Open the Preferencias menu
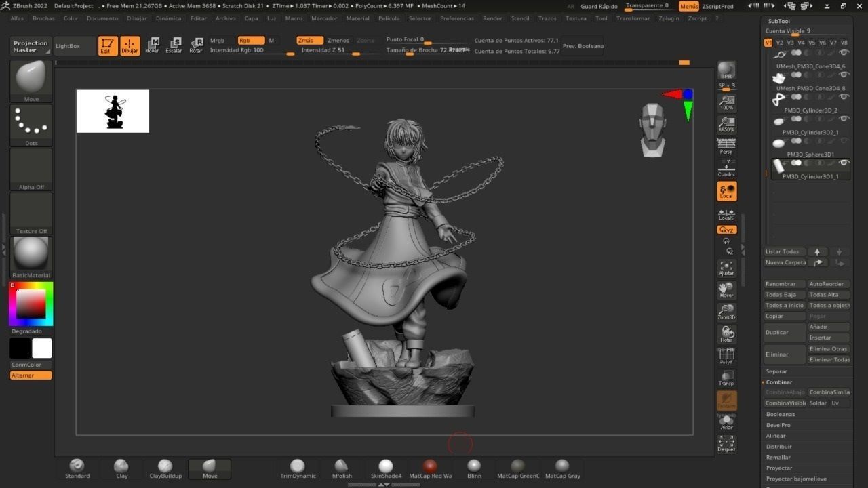Screen dimensions: 868x488 point(457,18)
